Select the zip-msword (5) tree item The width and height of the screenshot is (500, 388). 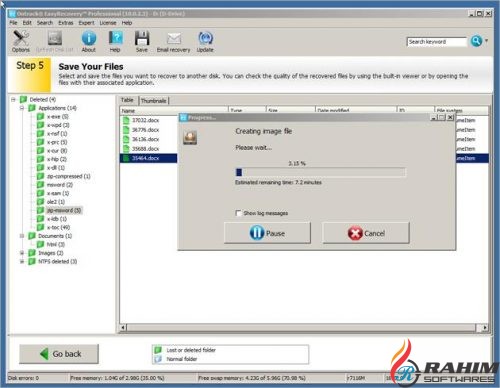(64, 210)
